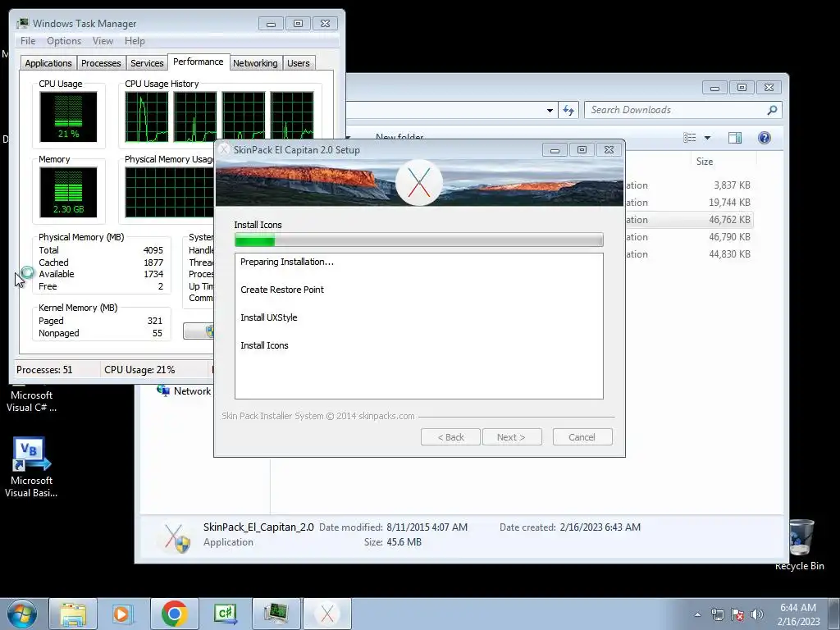Click the search magnifier icon in Explorer
This screenshot has height=630, width=840.
pos(772,110)
